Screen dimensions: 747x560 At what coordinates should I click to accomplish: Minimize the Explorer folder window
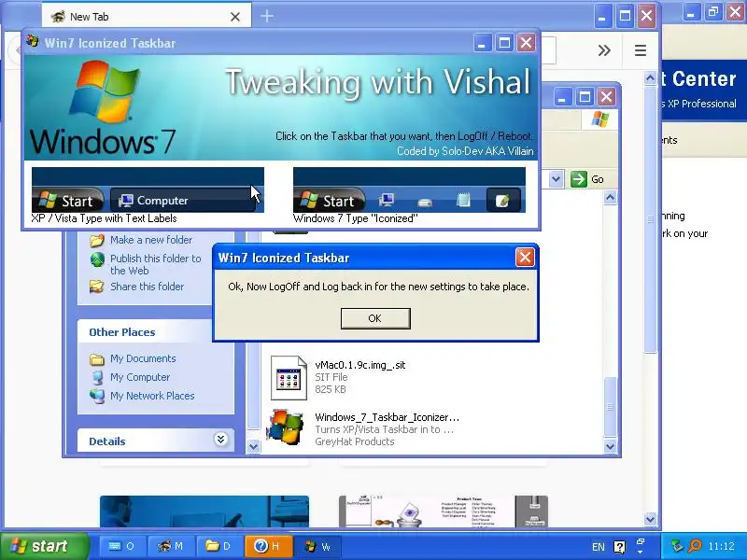[x=562, y=97]
